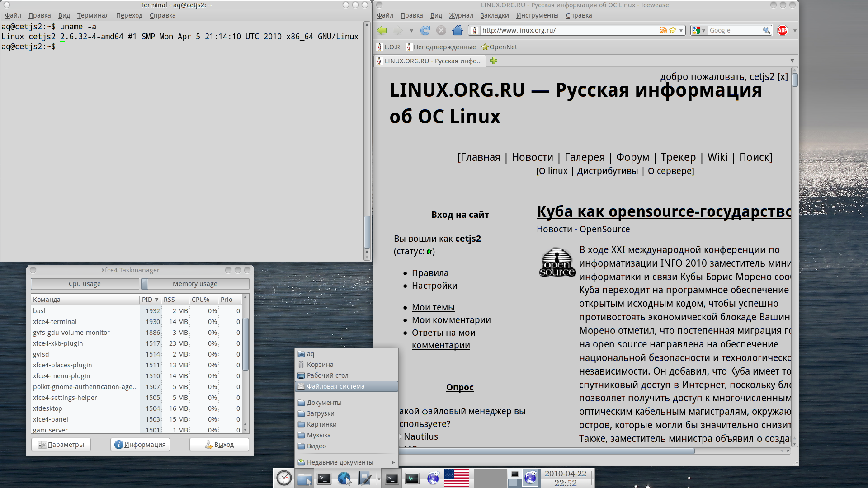Open the notes editor launcher on panel

tap(364, 478)
